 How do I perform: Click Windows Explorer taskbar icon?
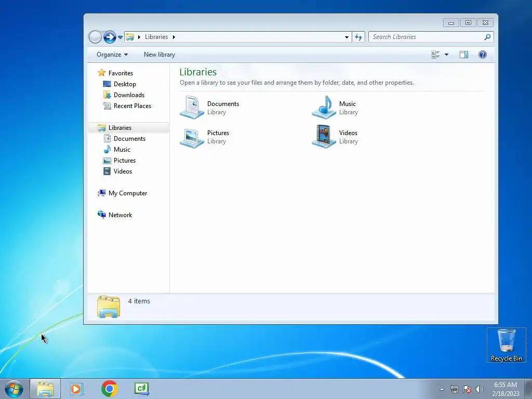(x=45, y=389)
